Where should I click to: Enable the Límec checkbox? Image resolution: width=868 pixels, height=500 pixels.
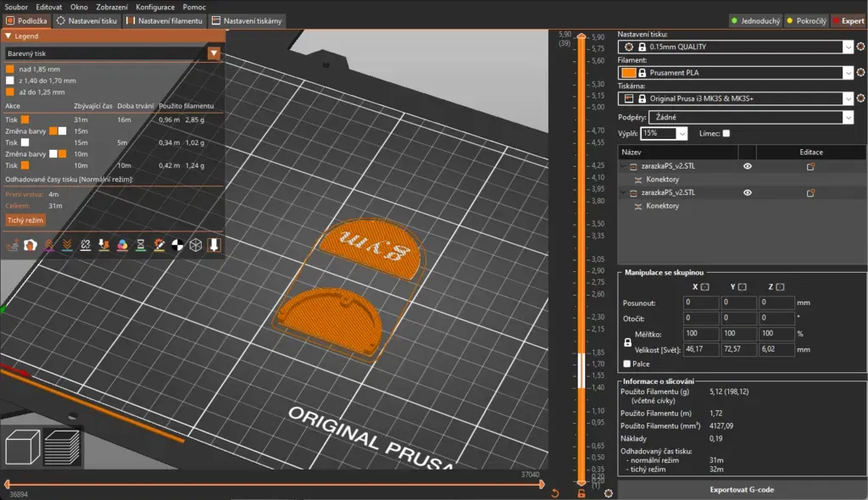pos(726,134)
